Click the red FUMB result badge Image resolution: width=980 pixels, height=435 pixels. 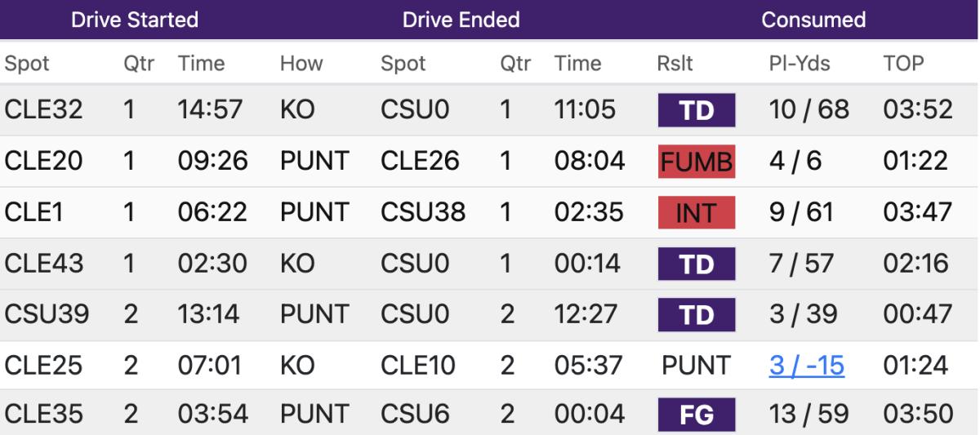(x=696, y=162)
